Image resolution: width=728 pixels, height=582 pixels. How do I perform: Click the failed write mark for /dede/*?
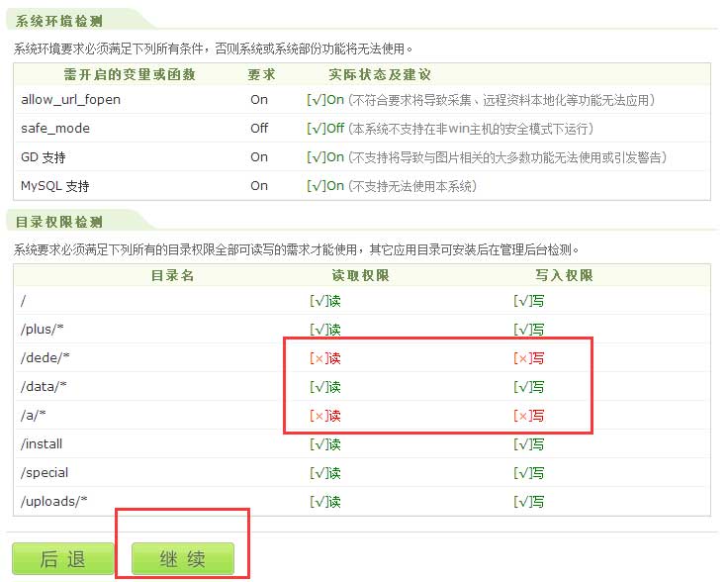[528, 358]
